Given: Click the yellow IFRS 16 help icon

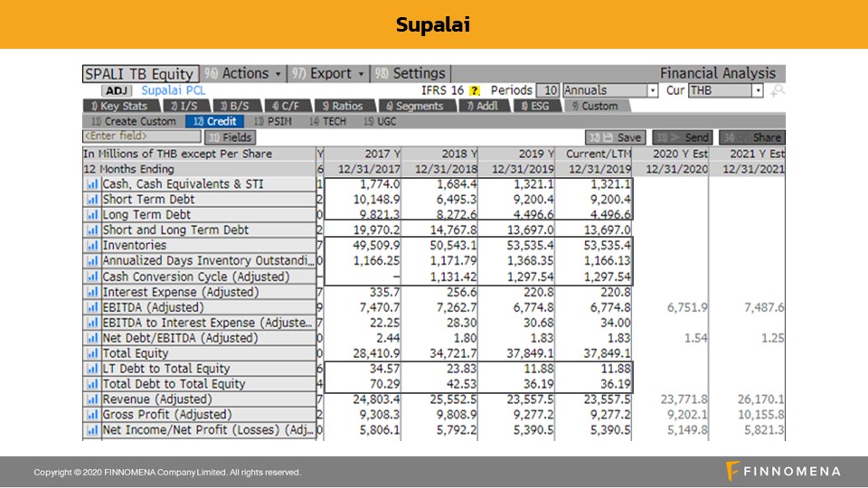Looking at the screenshot, I should click(x=474, y=91).
